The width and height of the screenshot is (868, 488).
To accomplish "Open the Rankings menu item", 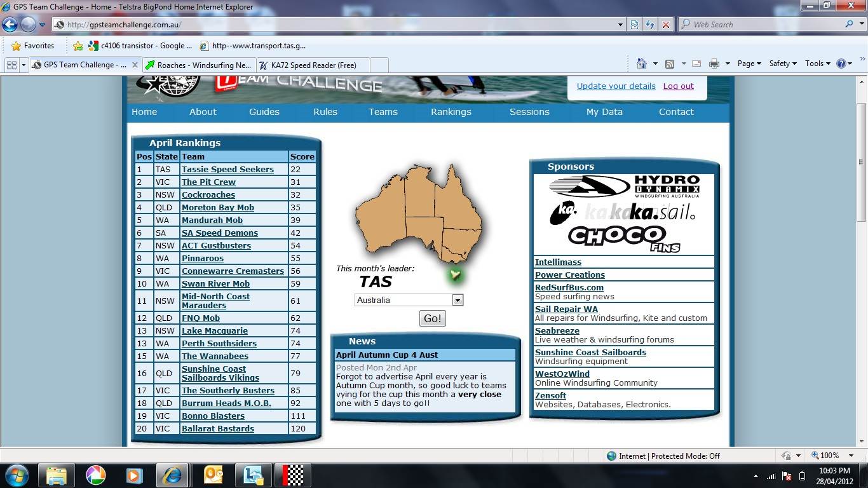I will [451, 112].
